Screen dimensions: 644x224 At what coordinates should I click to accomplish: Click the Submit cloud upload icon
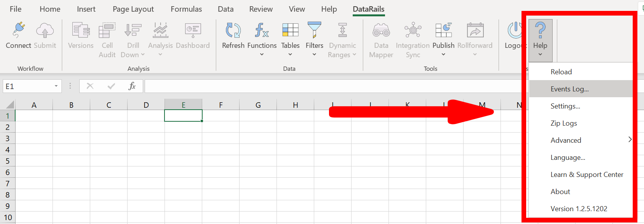click(45, 30)
